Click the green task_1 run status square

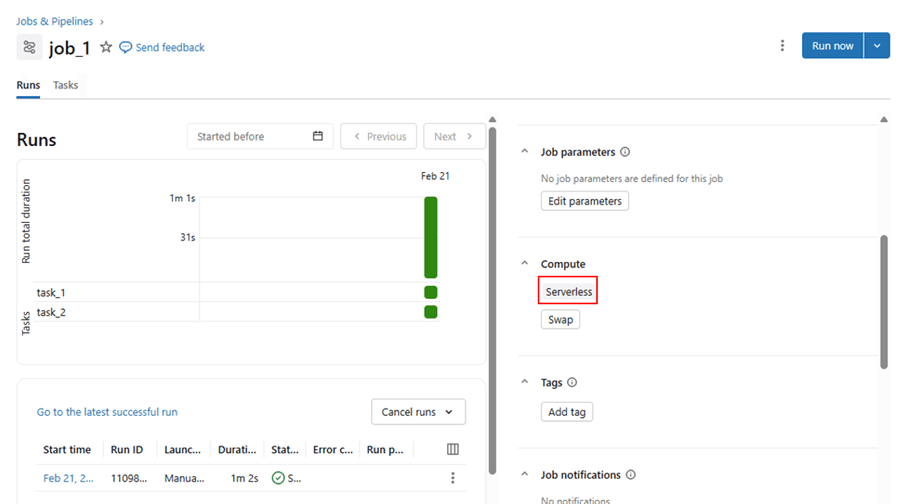coord(431,293)
